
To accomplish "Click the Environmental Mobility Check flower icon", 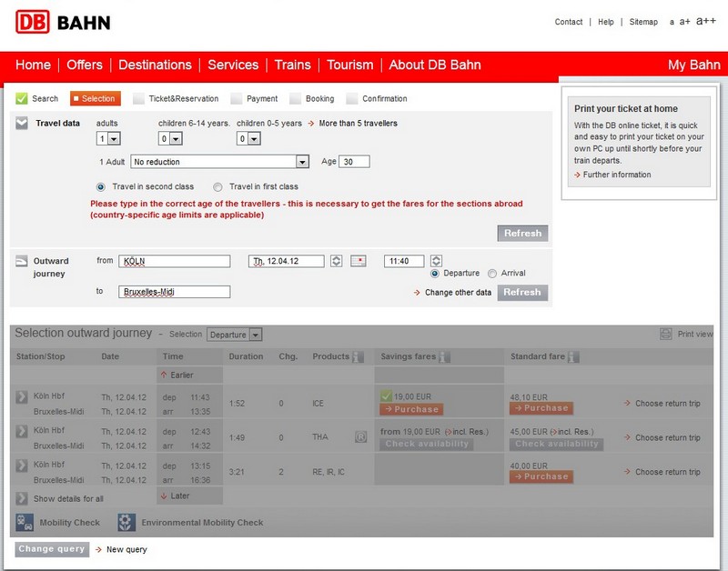I will 126,522.
